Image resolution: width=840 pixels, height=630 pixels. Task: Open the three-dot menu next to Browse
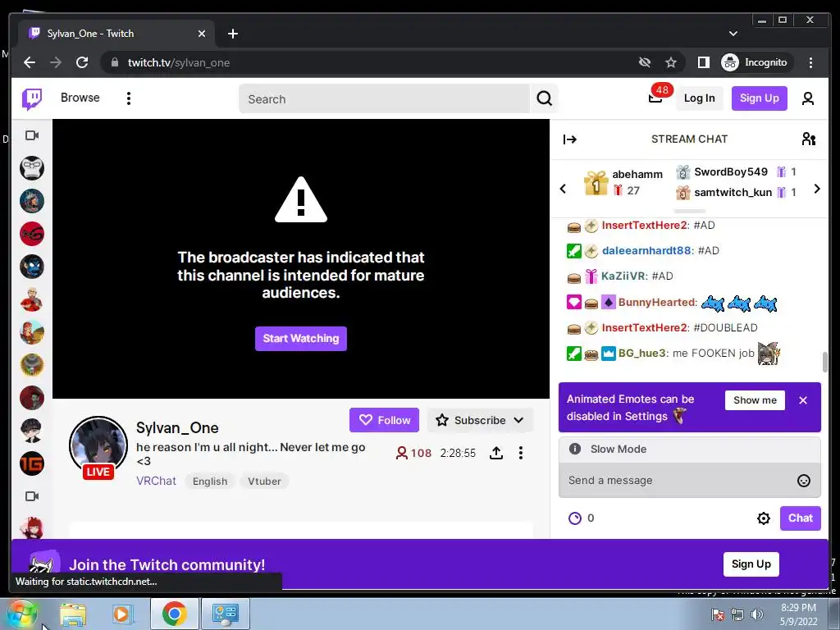129,98
